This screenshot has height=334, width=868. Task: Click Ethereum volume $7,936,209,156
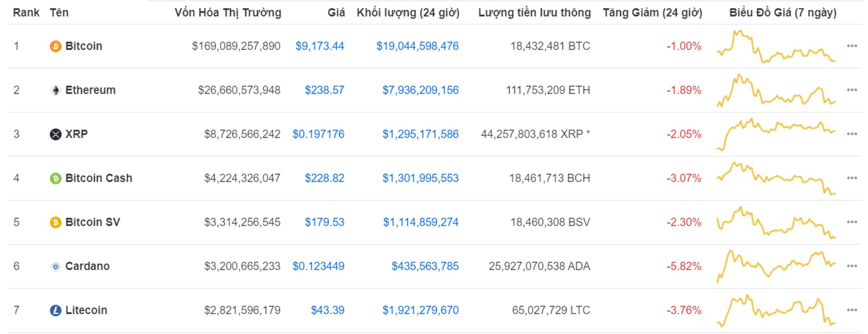click(x=420, y=90)
